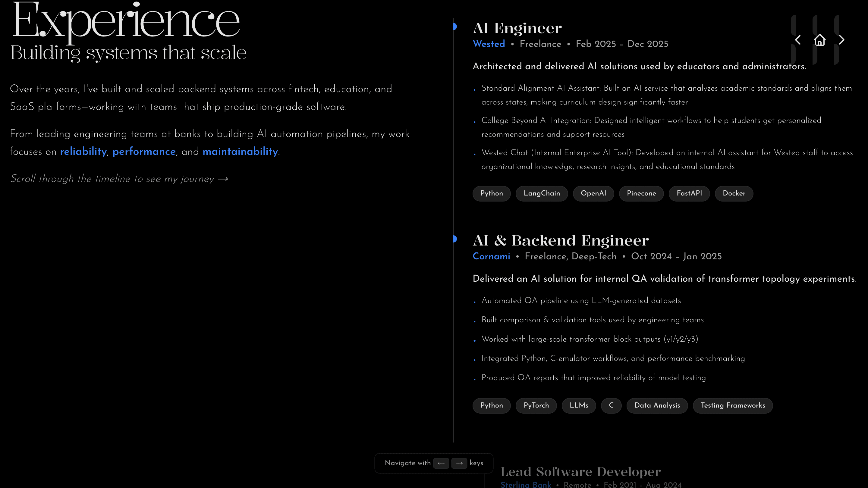Click the PyTorch skill tag
The width and height of the screenshot is (868, 488).
click(x=536, y=405)
